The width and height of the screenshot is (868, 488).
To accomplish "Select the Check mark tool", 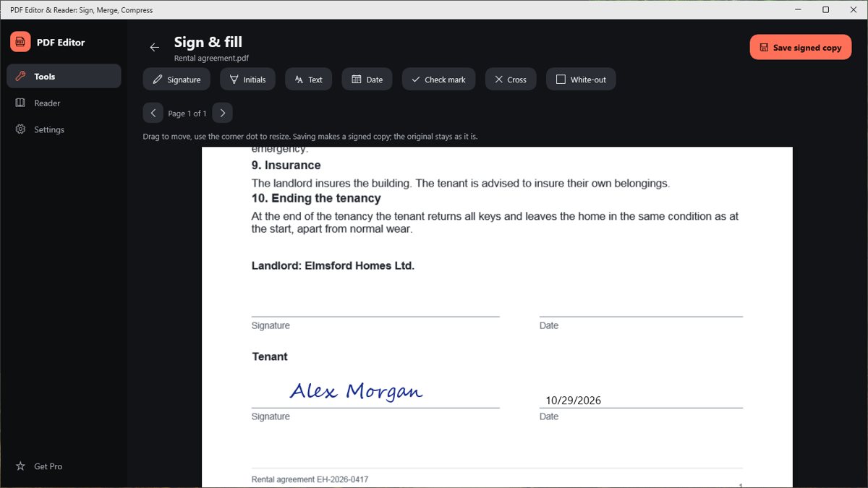I will [438, 80].
